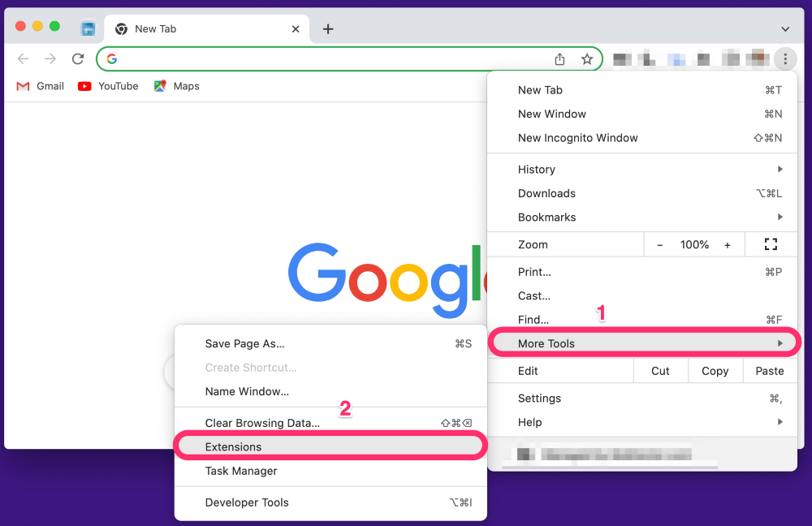Bookmark this page with the star icon
Image resolution: width=812 pixels, height=526 pixels.
coord(587,59)
